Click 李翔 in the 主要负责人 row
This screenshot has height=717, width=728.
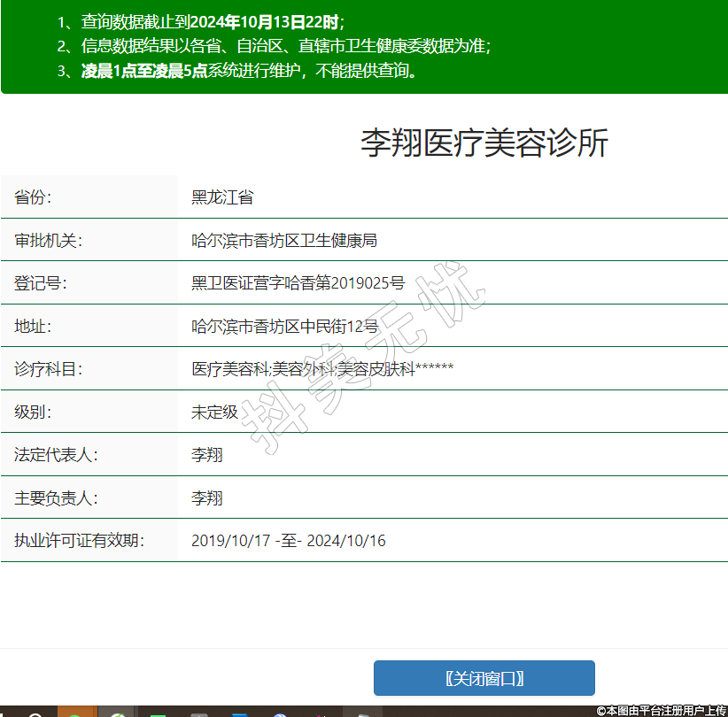coord(207,498)
